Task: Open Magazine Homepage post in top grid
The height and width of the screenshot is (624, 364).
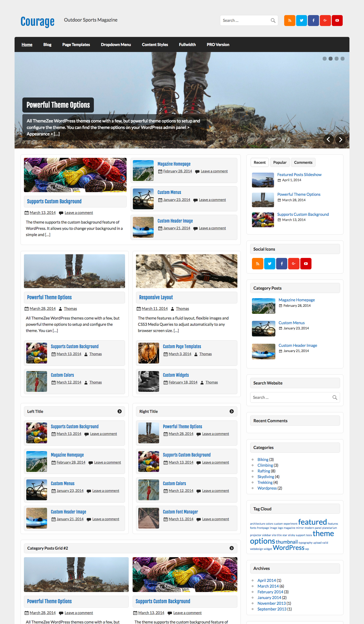Action: 174,164
